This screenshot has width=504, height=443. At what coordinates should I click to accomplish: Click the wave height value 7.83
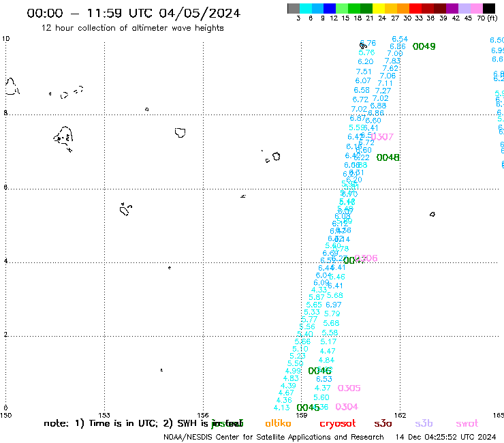click(393, 61)
